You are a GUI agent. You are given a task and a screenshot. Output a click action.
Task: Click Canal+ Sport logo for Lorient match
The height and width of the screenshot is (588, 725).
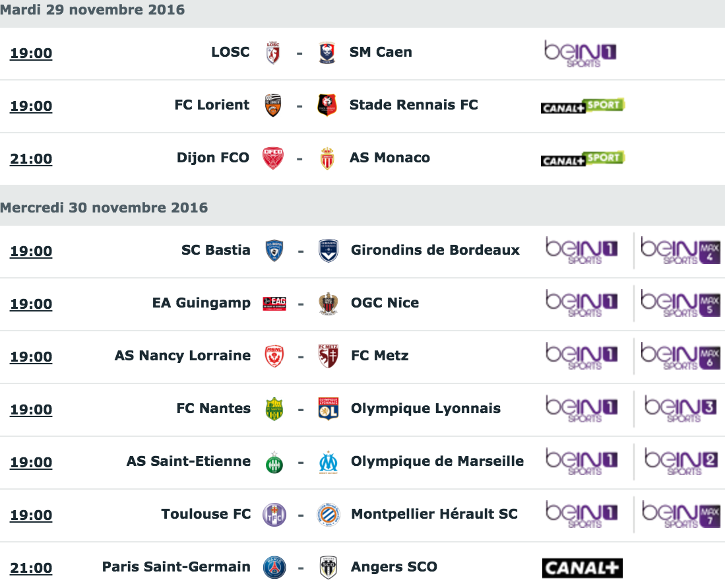click(x=583, y=106)
